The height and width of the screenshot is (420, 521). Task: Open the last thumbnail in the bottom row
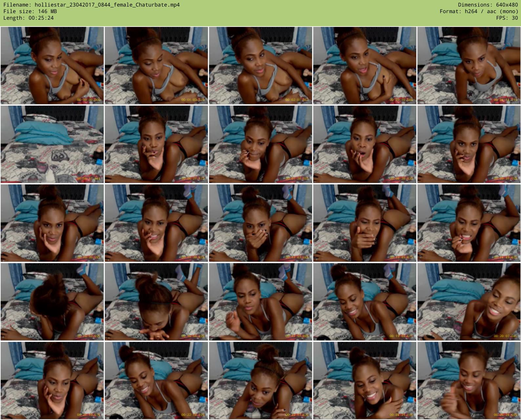[469, 380]
